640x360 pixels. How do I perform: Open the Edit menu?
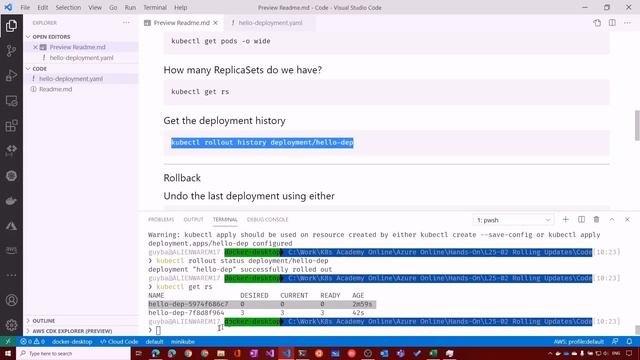coord(42,7)
